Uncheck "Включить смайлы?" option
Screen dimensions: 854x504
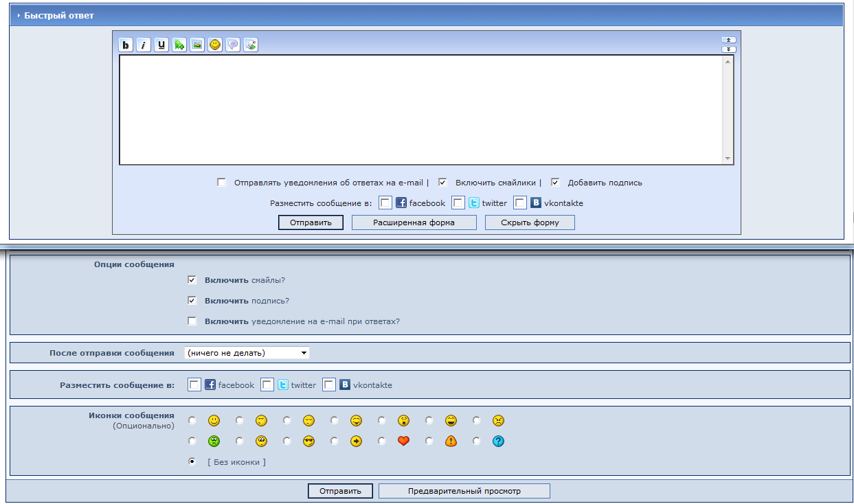pos(192,280)
